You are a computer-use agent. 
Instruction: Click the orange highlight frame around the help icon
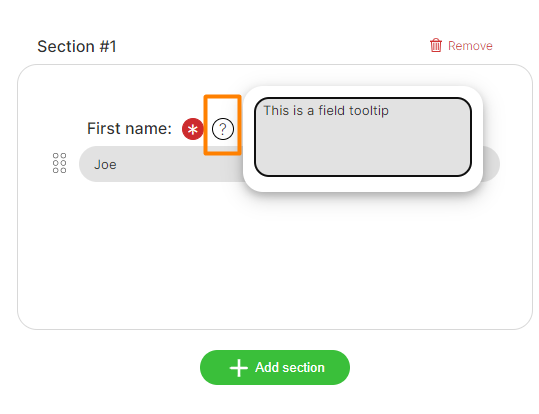click(x=222, y=97)
